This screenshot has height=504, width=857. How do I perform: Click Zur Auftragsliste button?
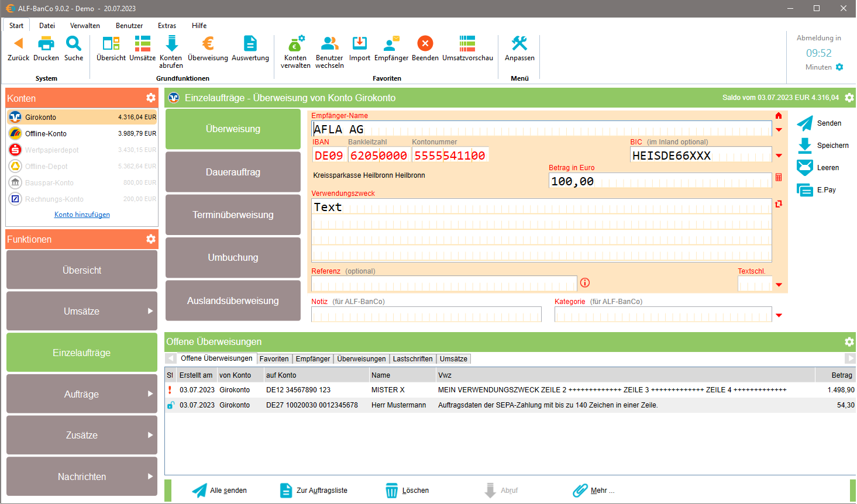click(x=314, y=491)
